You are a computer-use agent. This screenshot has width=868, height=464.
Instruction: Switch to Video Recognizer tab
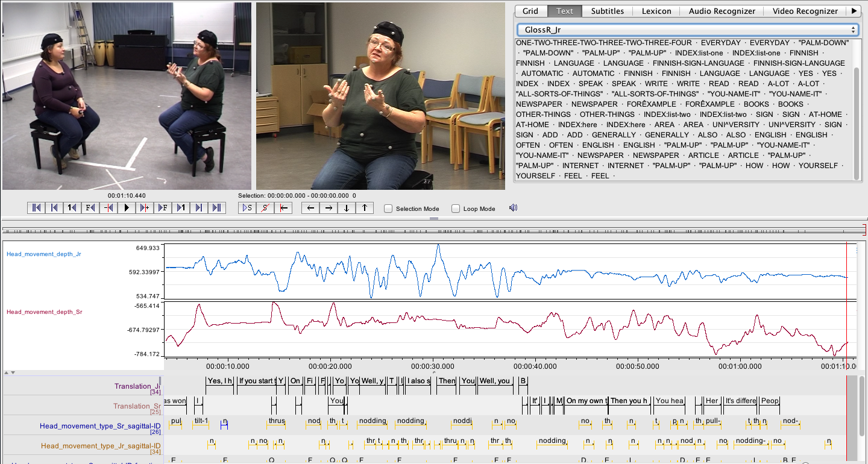click(805, 11)
